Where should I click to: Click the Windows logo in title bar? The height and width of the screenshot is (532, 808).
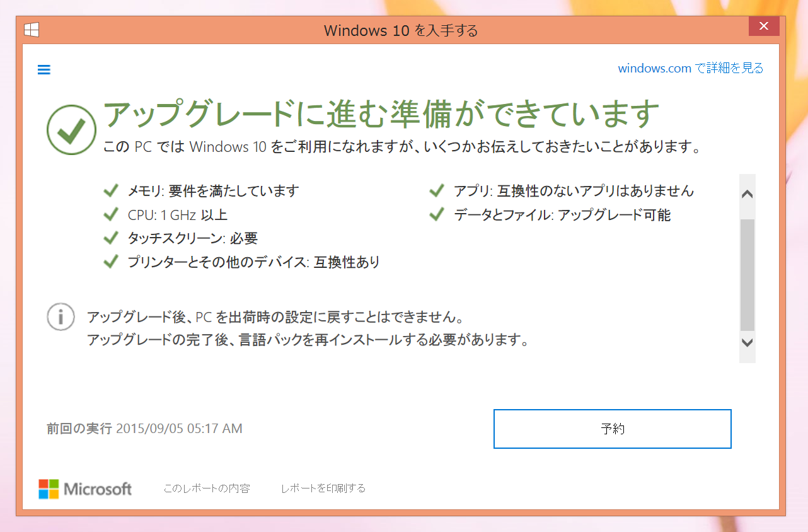tap(32, 30)
